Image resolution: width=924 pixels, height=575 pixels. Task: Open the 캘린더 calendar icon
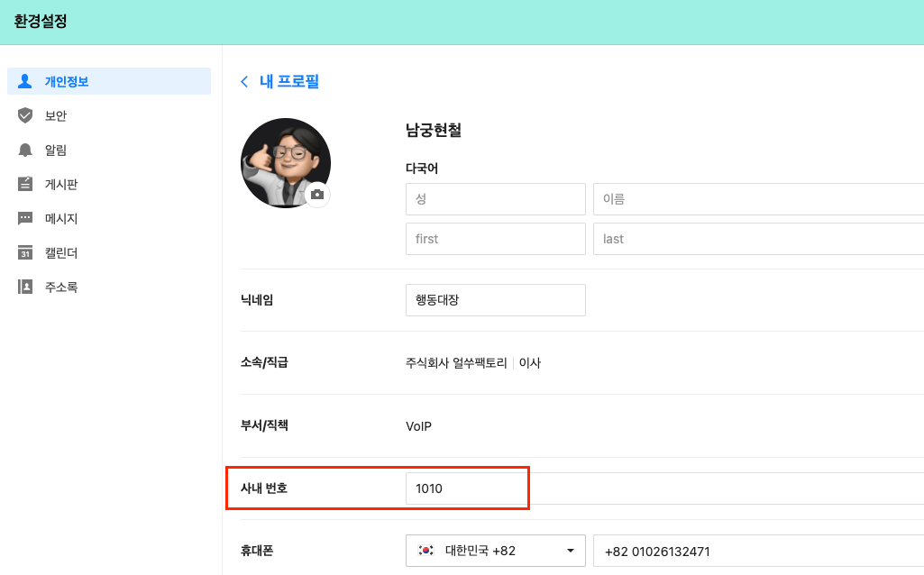click(x=24, y=252)
